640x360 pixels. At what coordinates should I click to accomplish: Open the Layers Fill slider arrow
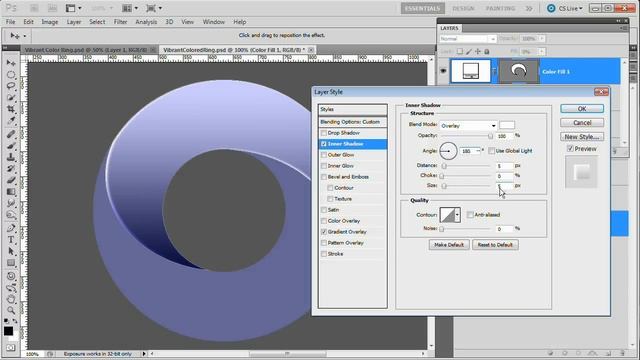tap(542, 52)
